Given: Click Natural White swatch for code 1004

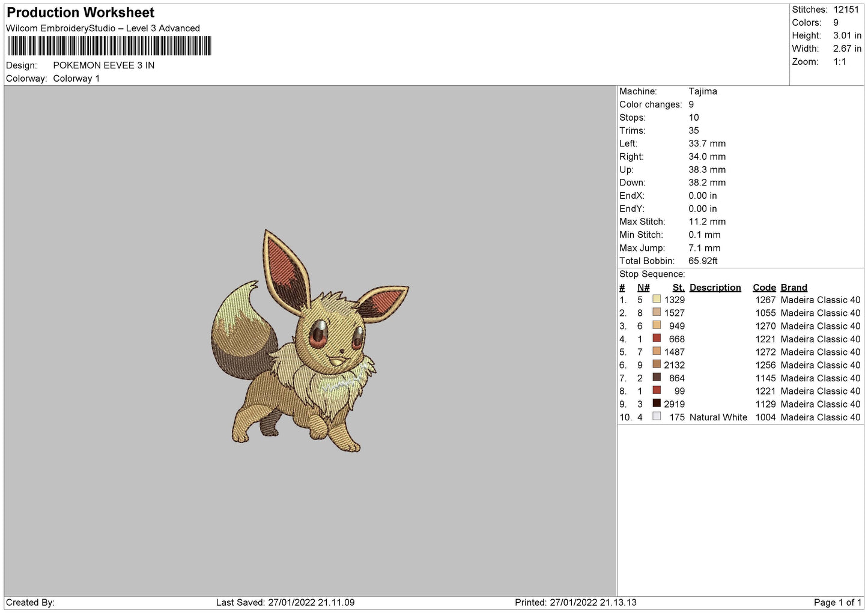Looking at the screenshot, I should pos(657,417).
